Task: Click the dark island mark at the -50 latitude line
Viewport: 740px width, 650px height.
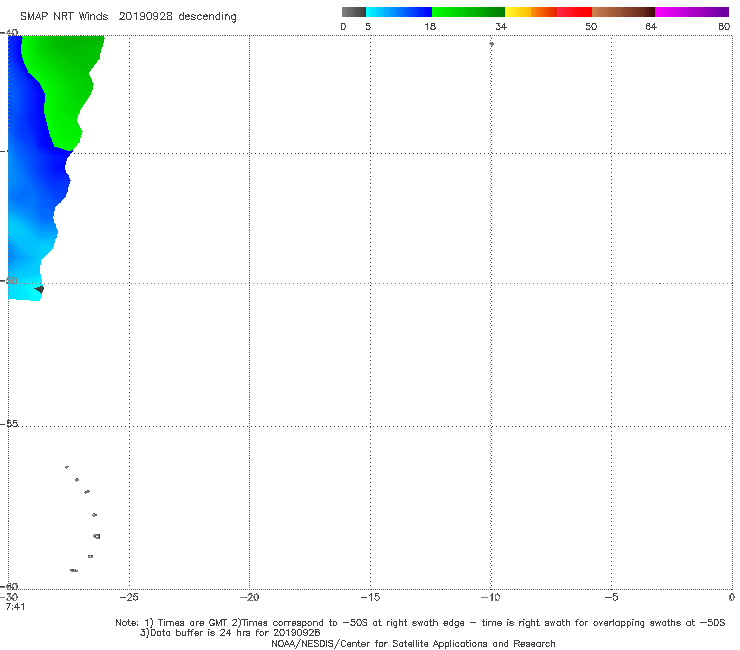Action: click(40, 289)
